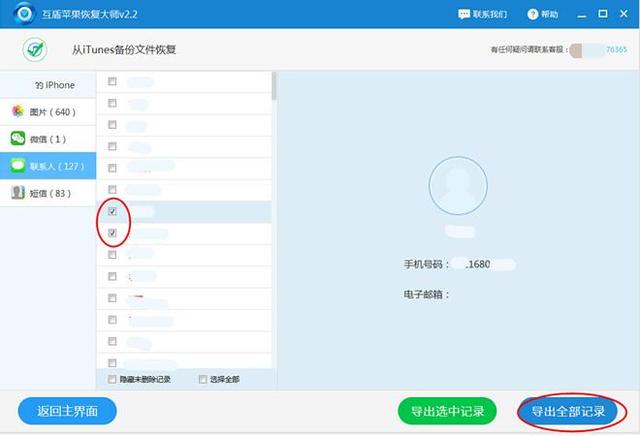Check the 选择全部 select-all checkbox
Screen dimensions: 640x436
pos(202,379)
